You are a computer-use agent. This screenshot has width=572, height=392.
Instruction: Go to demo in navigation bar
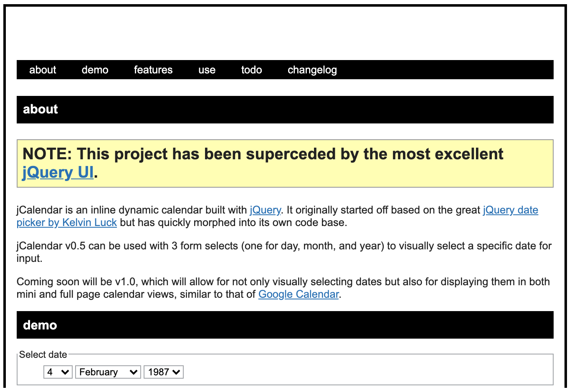pyautogui.click(x=95, y=70)
